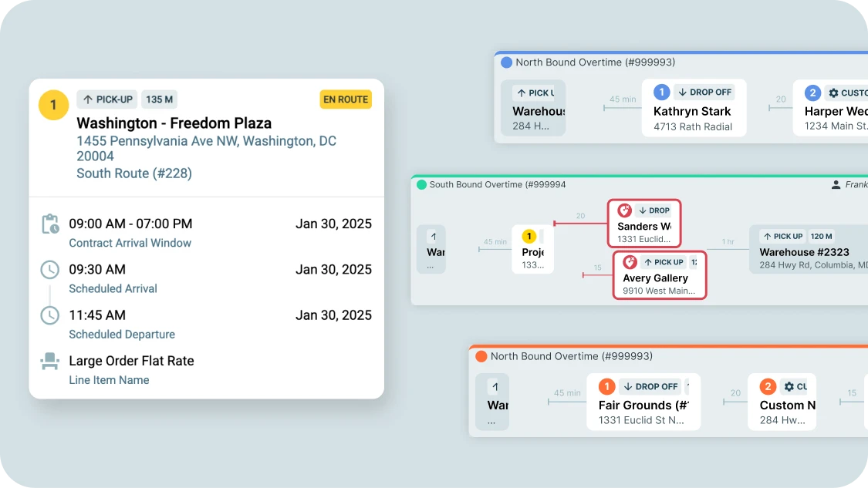Click the gear icon on Harper stop
The width and height of the screenshot is (868, 488).
pyautogui.click(x=833, y=93)
